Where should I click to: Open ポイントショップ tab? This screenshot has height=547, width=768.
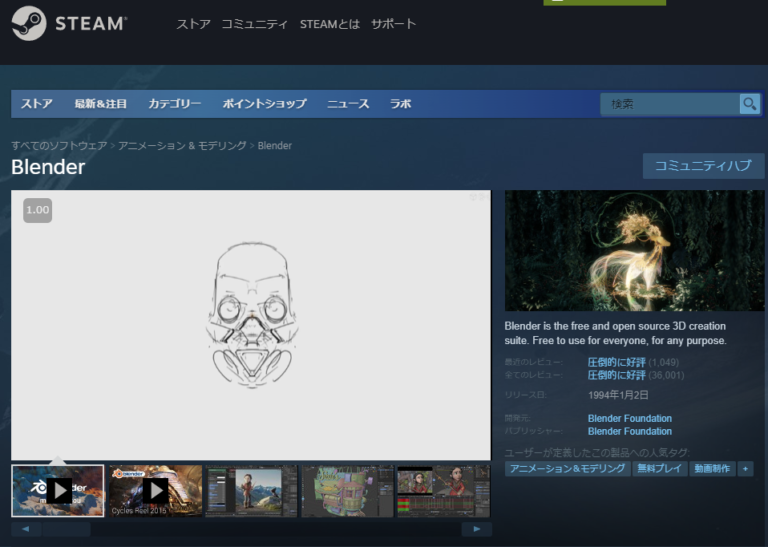coord(264,104)
